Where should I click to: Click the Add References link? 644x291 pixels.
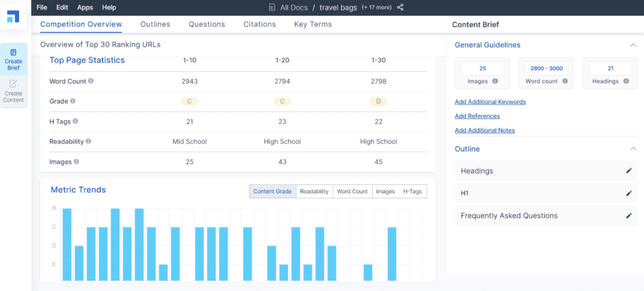click(477, 117)
